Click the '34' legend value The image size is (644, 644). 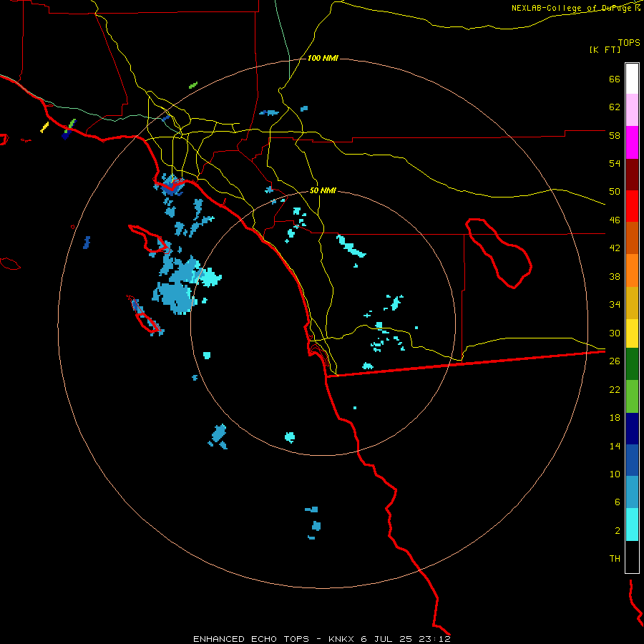(x=615, y=305)
